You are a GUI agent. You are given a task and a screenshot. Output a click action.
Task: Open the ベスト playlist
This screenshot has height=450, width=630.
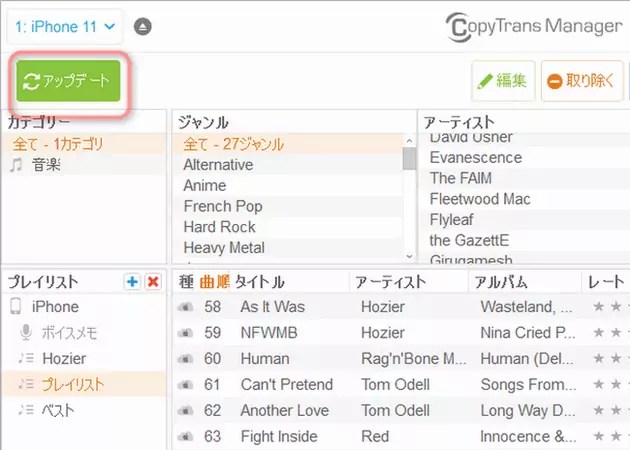pos(84,410)
